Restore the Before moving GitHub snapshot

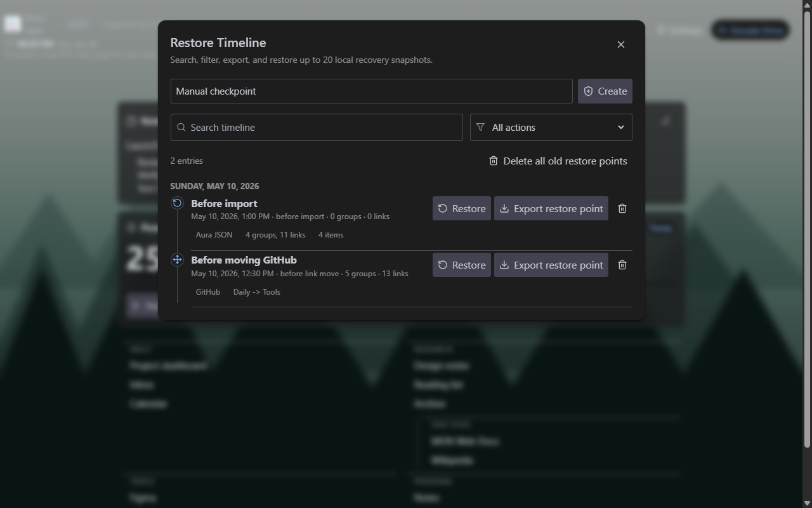pos(461,265)
